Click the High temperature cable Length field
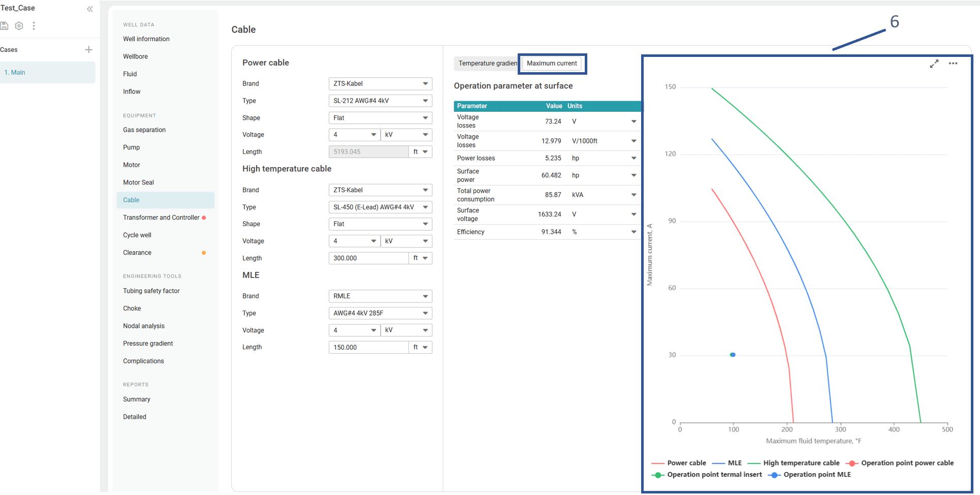Screen dimensions: 980x495 coord(368,258)
